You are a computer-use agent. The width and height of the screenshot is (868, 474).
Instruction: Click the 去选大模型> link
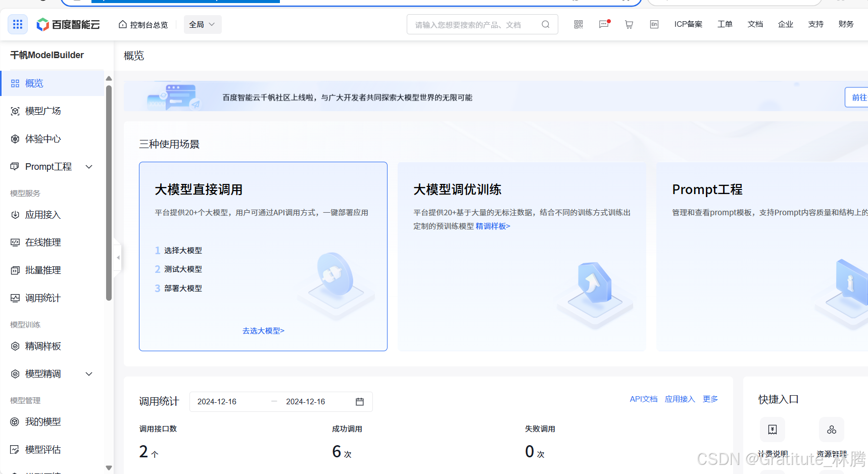click(263, 331)
